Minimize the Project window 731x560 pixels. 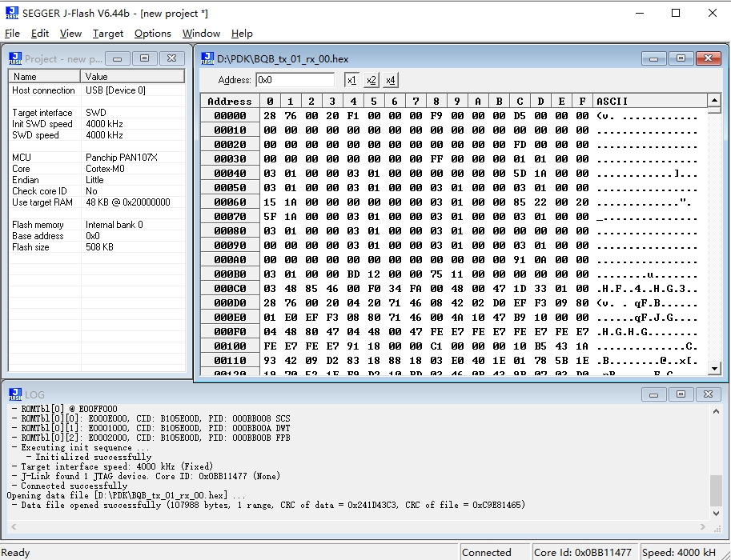point(118,58)
